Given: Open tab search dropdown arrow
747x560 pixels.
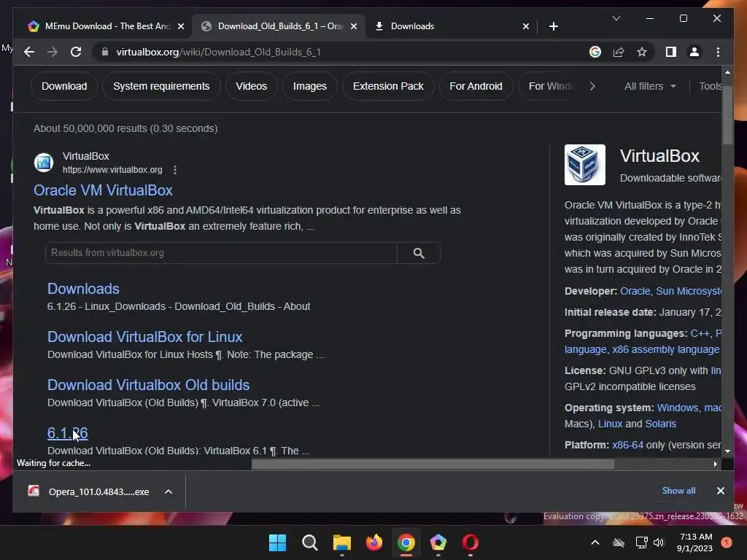Looking at the screenshot, I should [616, 18].
